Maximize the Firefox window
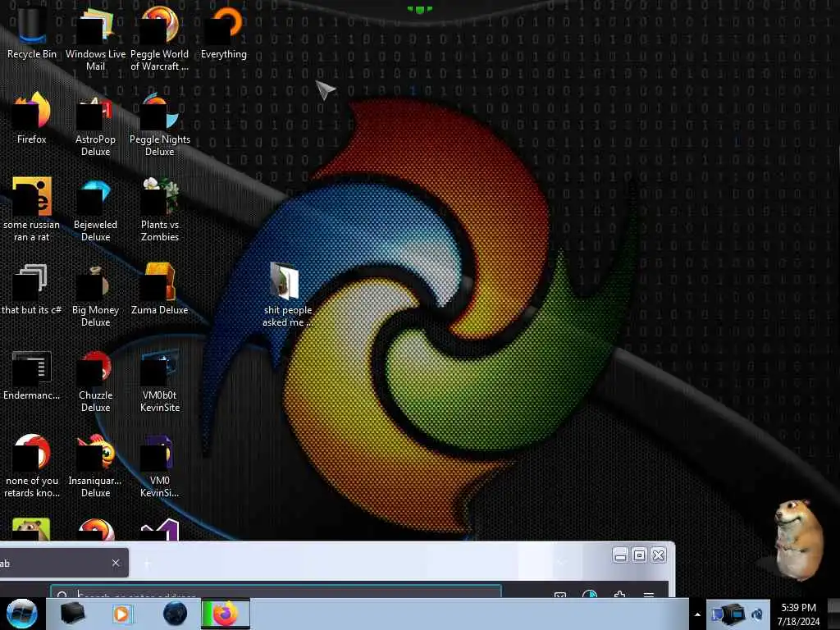The width and height of the screenshot is (840, 630). tap(639, 555)
